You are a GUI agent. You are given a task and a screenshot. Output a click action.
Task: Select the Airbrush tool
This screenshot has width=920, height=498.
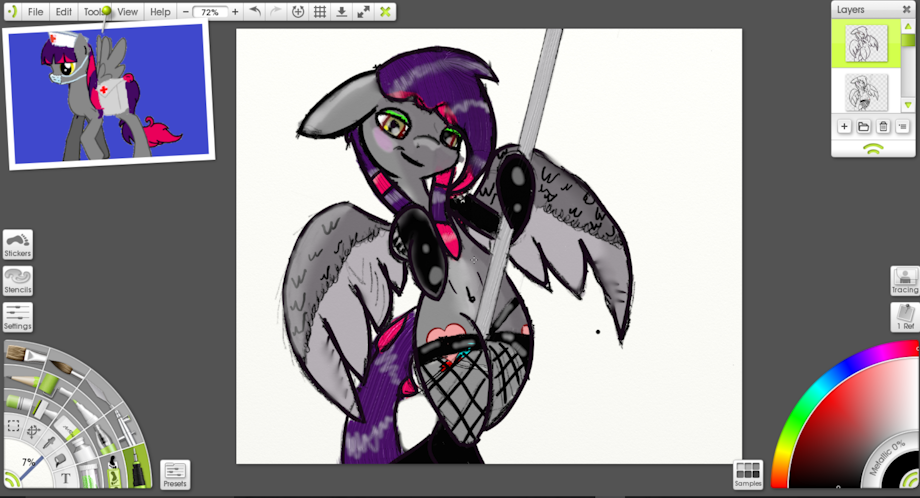click(126, 427)
